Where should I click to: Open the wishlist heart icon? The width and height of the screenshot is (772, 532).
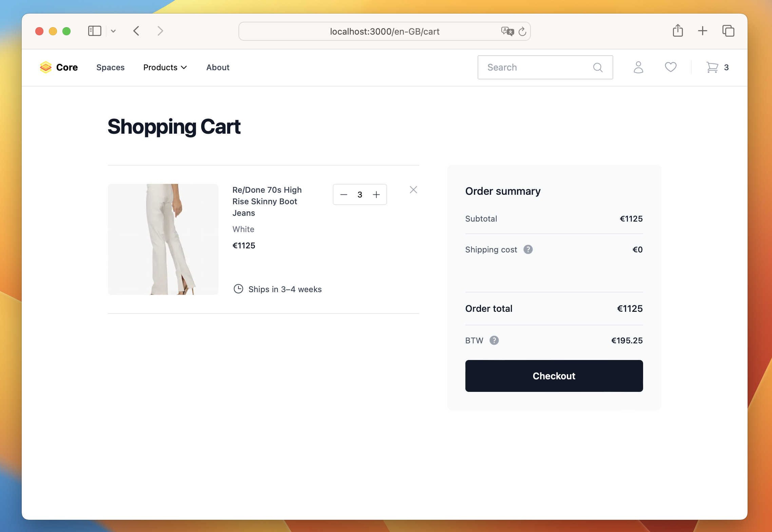coord(670,67)
